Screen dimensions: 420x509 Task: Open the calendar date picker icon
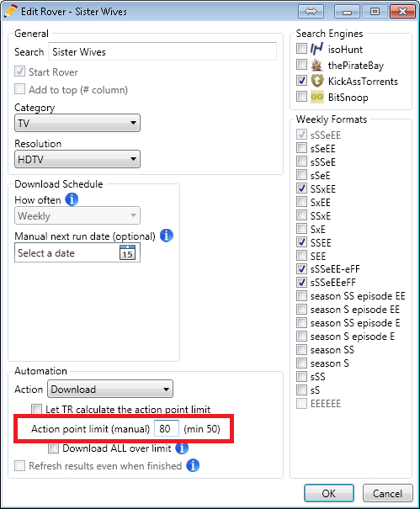click(127, 252)
